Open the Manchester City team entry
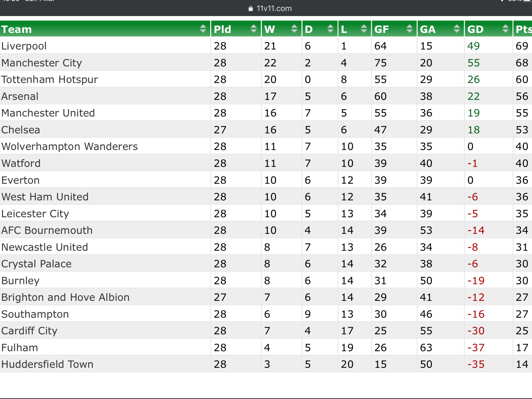Viewport: 532px width, 399px height. pos(42,63)
